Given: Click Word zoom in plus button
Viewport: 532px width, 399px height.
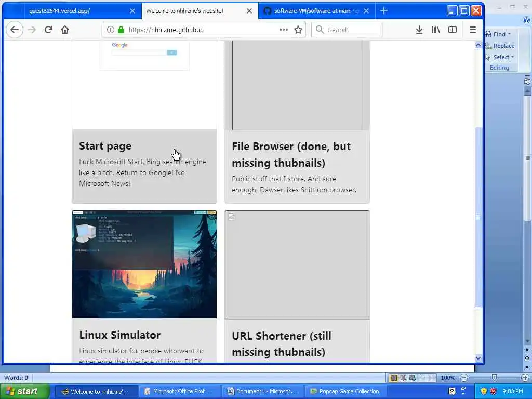Looking at the screenshot, I should pos(525,378).
